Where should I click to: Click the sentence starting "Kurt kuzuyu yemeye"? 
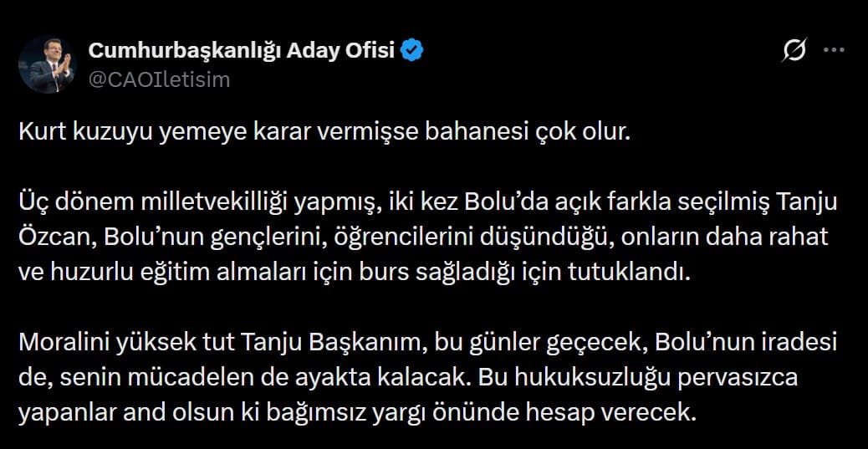[x=323, y=134]
